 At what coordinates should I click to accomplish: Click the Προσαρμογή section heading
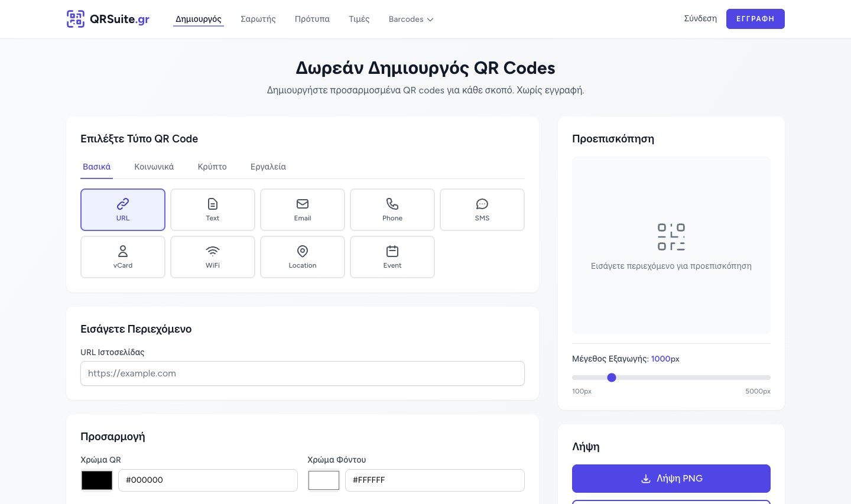113,437
